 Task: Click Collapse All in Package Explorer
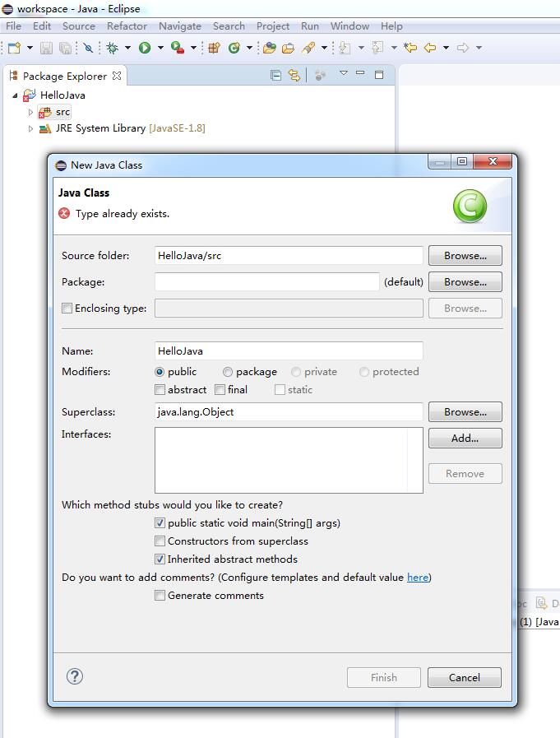[x=275, y=76]
